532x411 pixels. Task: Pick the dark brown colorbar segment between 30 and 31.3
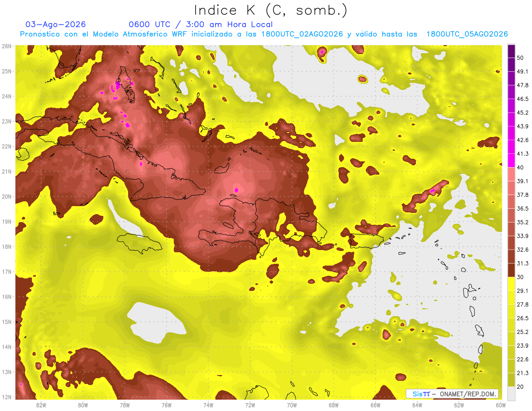(x=511, y=270)
